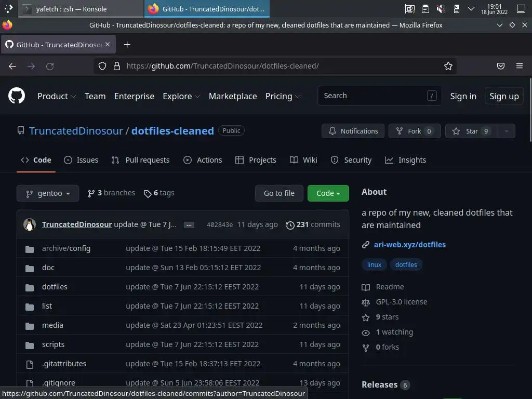
Task: Click the dotfiles folder icon
Action: click(30, 288)
